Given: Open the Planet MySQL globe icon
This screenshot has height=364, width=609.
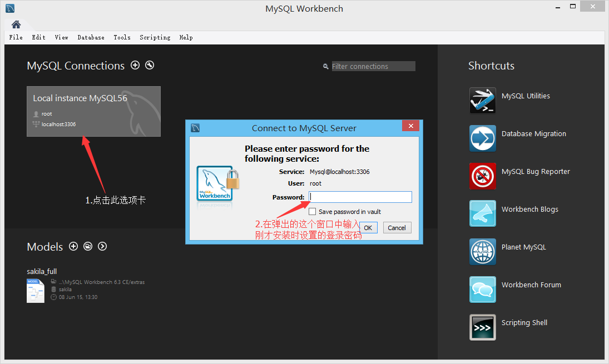Looking at the screenshot, I should click(x=482, y=251).
